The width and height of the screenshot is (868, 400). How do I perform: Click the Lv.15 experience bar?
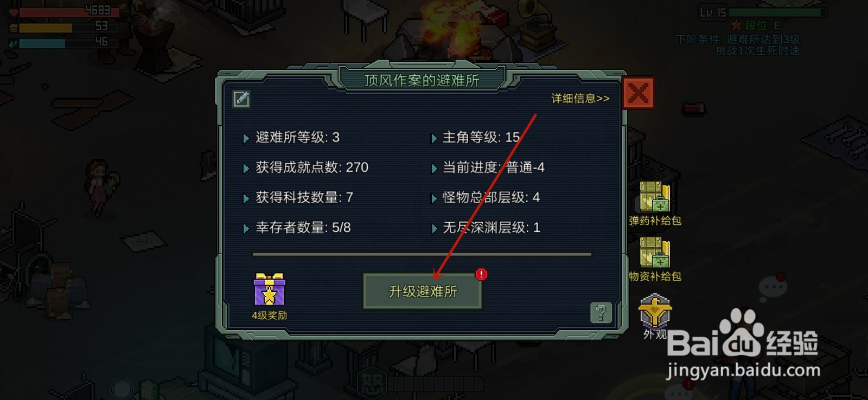click(777, 12)
